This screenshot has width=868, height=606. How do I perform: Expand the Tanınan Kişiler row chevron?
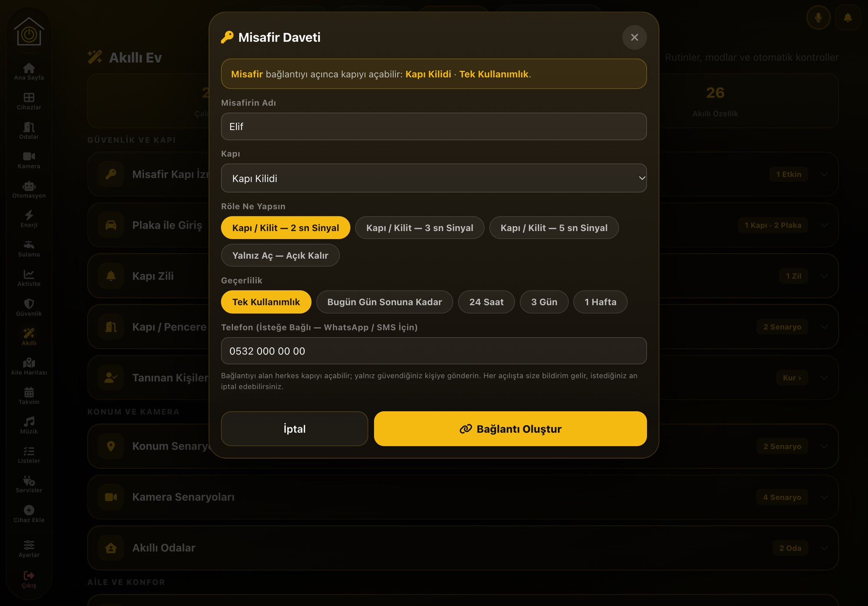tap(824, 378)
